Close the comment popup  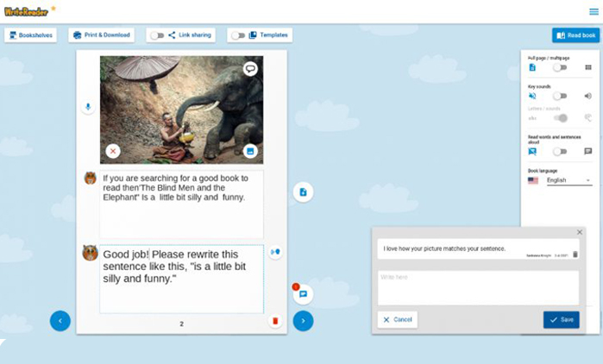point(580,232)
